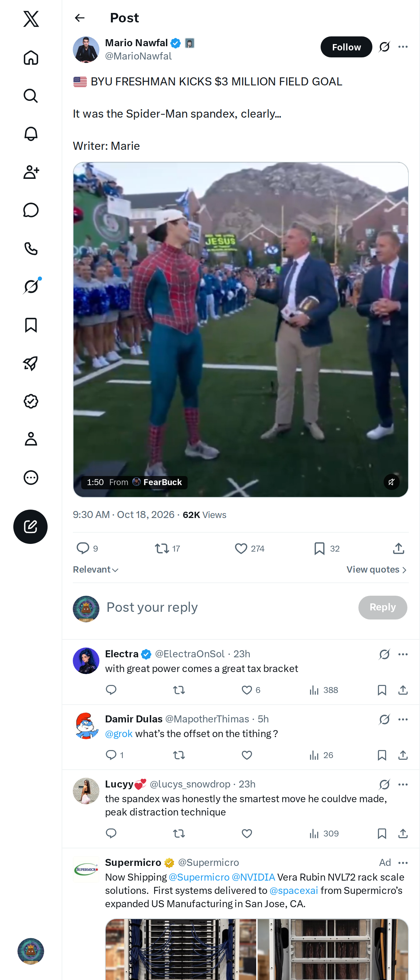
Task: Open more options on Electra's reply
Action: [x=403, y=654]
